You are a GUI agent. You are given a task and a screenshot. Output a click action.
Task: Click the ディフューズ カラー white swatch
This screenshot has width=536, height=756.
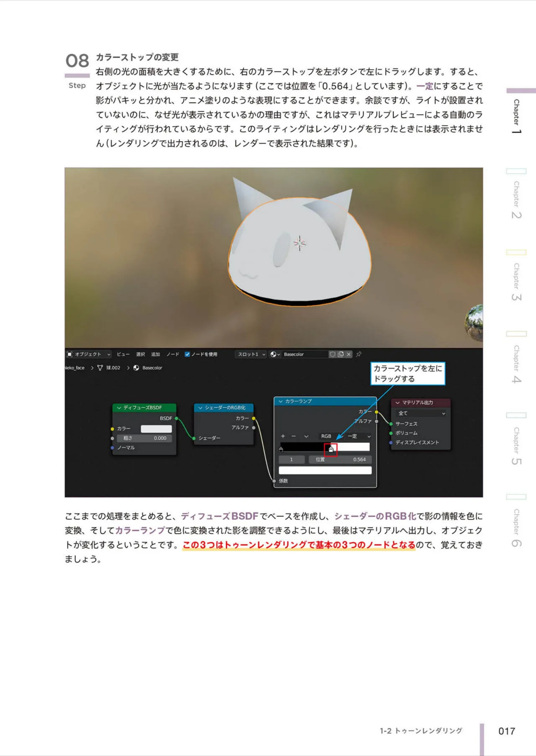coord(156,429)
